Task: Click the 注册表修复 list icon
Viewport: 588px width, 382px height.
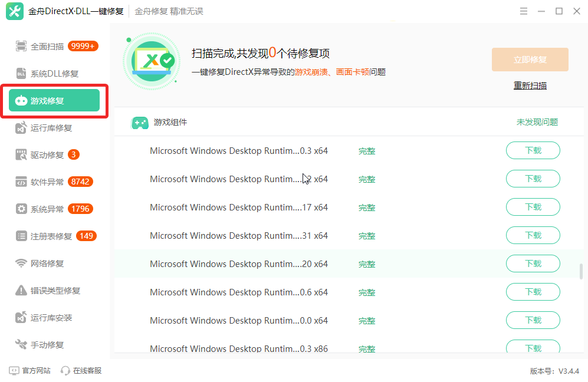Action: [21, 236]
